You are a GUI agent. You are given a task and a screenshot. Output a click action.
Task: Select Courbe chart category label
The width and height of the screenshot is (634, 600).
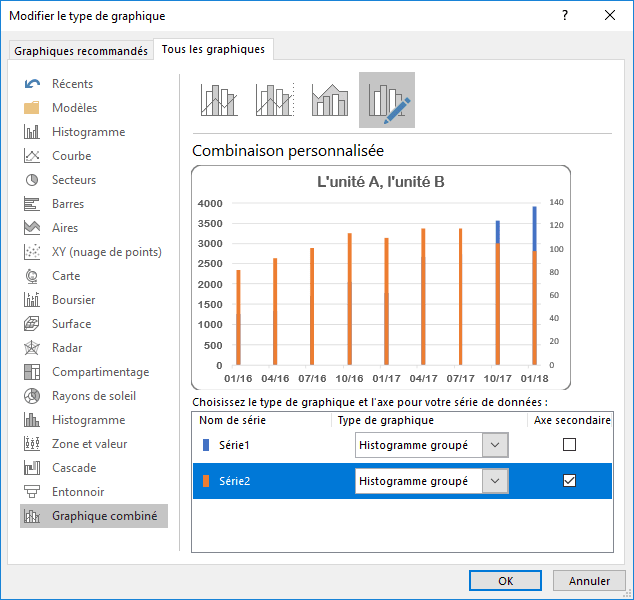[x=72, y=156]
